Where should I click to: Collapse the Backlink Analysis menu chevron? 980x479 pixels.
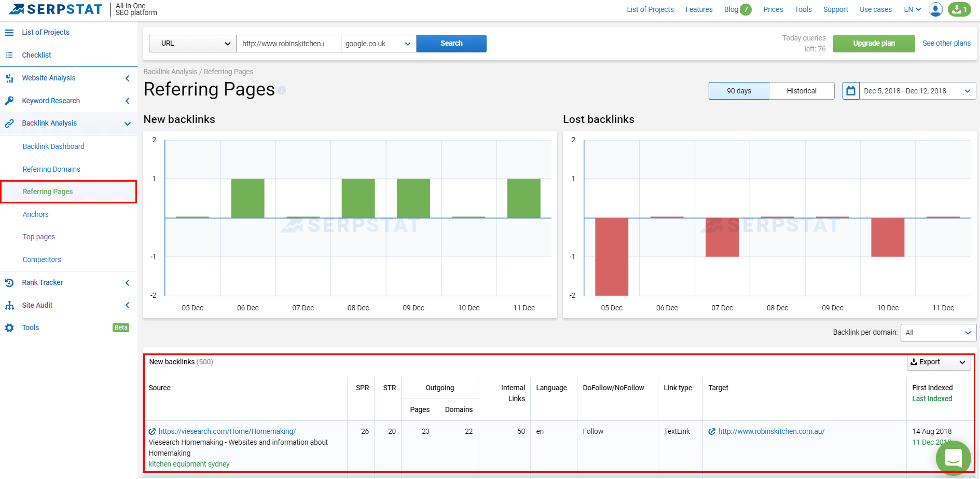(127, 124)
